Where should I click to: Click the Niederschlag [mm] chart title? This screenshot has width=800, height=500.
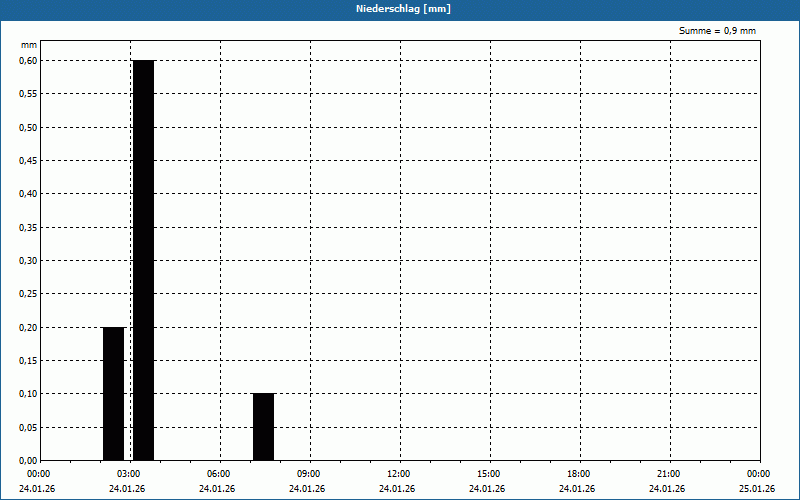[400, 8]
